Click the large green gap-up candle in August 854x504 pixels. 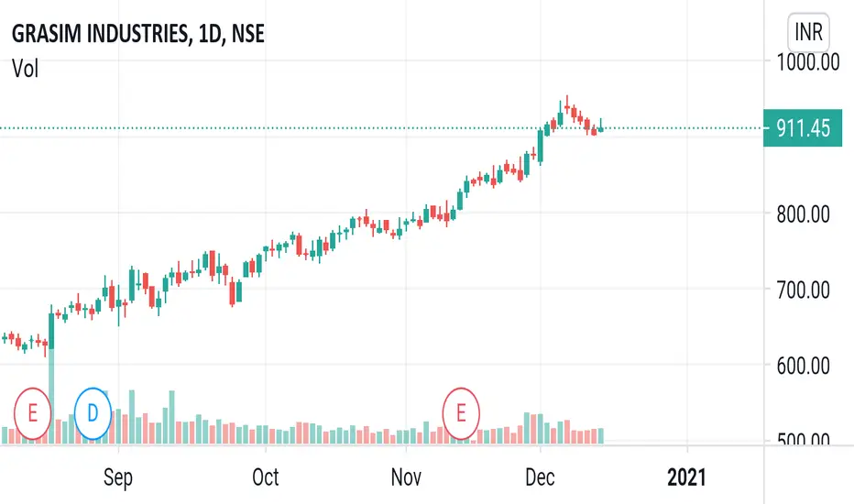coord(51,329)
